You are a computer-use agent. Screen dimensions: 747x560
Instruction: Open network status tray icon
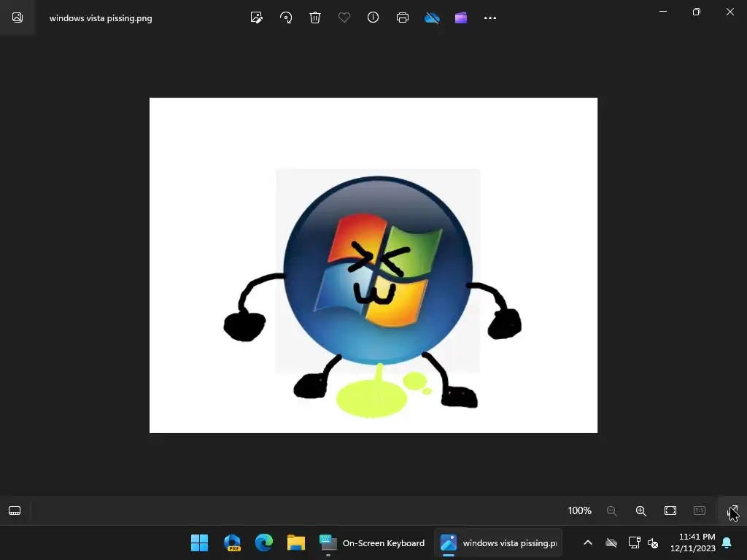pyautogui.click(x=634, y=542)
